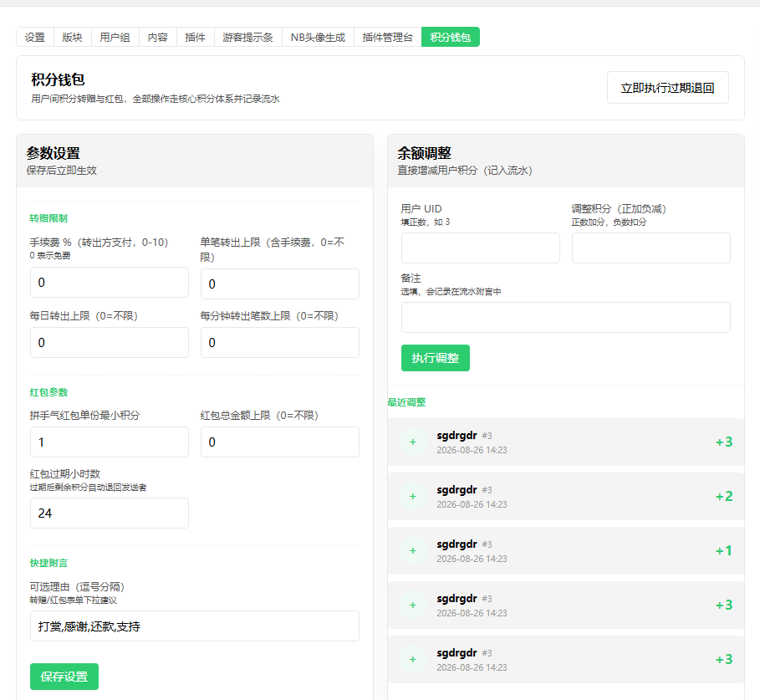Click the plus icon in the +1 adjustment row
760x700 pixels.
[413, 550]
